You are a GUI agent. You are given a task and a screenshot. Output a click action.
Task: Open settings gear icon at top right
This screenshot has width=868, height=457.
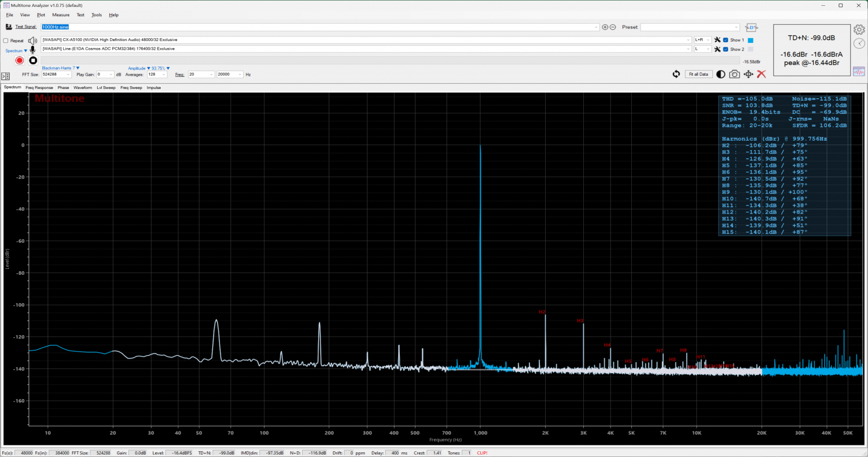click(859, 31)
